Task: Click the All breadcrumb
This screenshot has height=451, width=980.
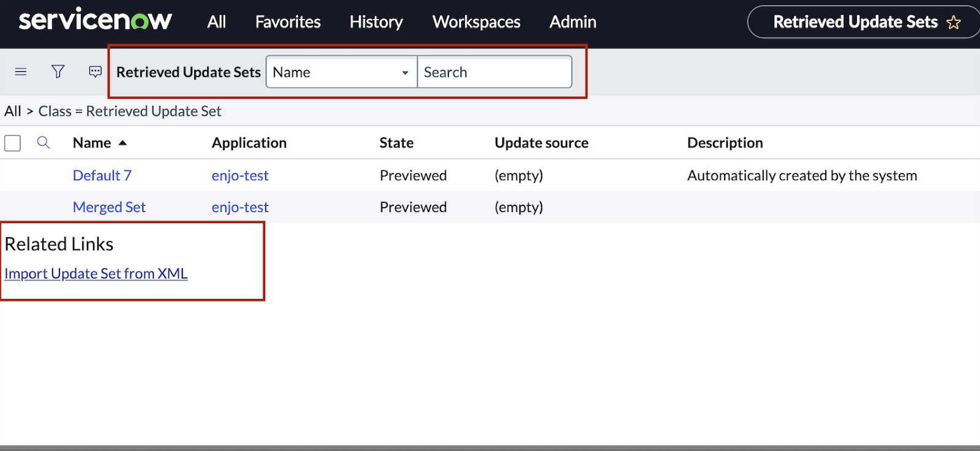Action: click(x=13, y=112)
